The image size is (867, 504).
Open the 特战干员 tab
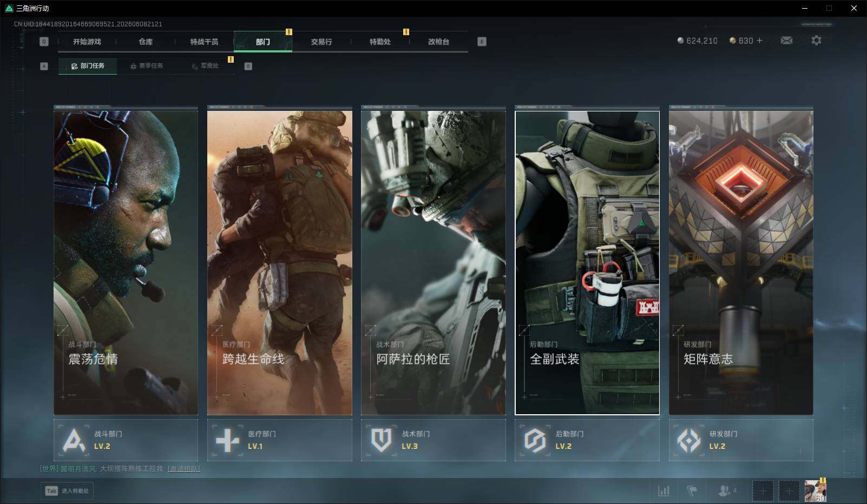[204, 42]
